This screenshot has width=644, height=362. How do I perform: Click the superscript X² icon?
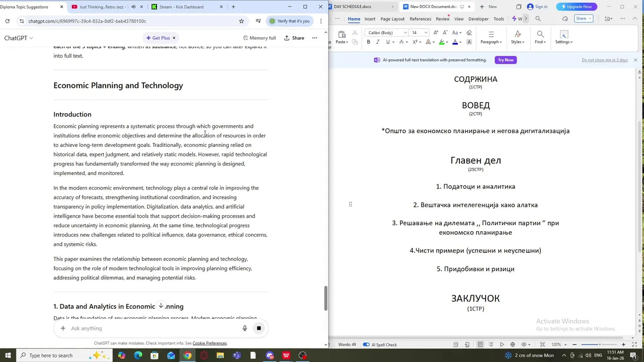click(x=415, y=42)
